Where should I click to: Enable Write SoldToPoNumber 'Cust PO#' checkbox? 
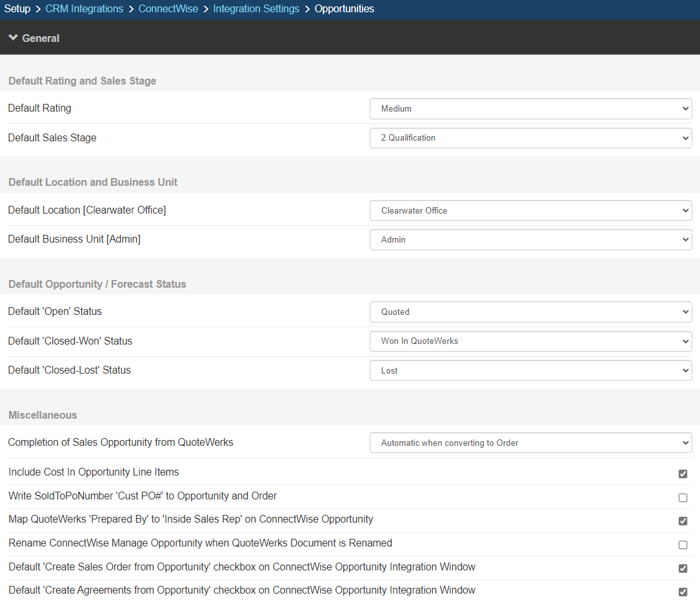click(x=683, y=497)
